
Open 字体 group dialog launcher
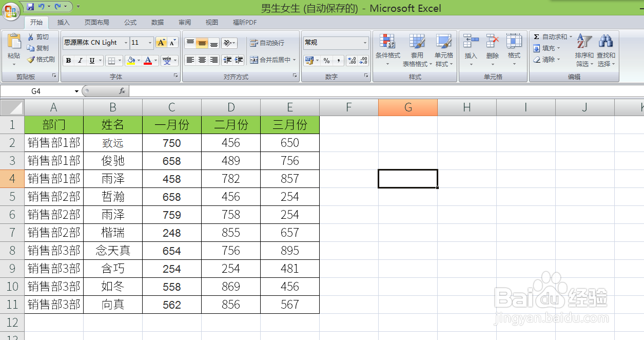coord(176,75)
